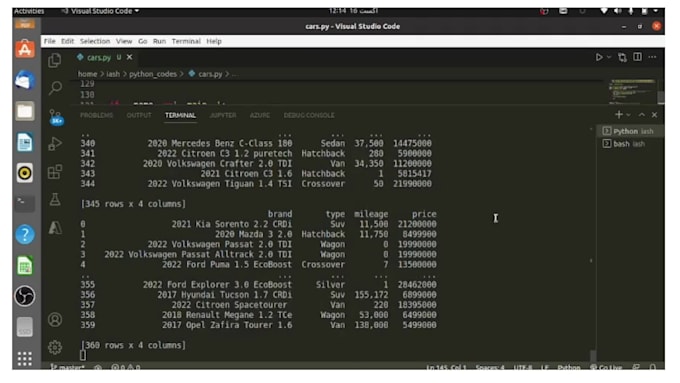Switch to the JUPYTER panel tab
The width and height of the screenshot is (680, 383).
223,115
